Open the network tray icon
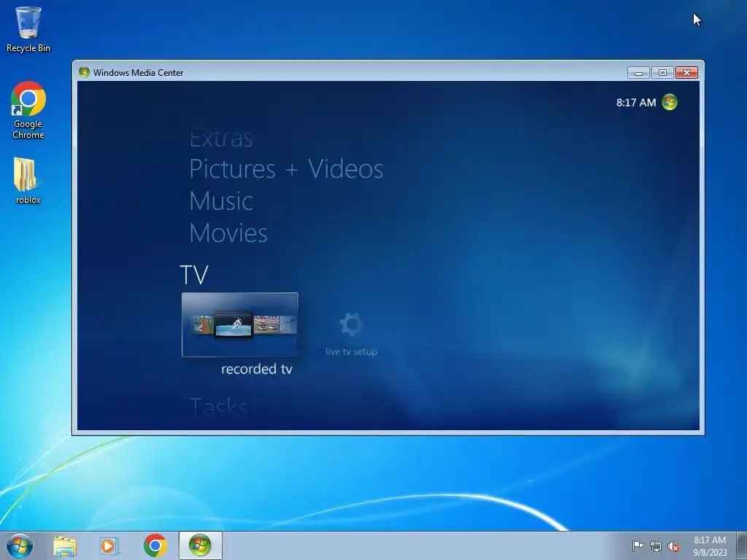The image size is (747, 560). (656, 546)
